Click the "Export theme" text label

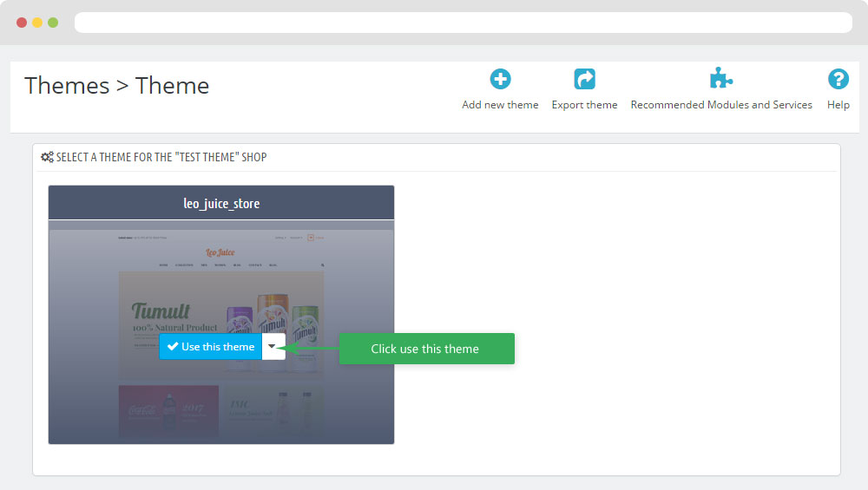584,105
